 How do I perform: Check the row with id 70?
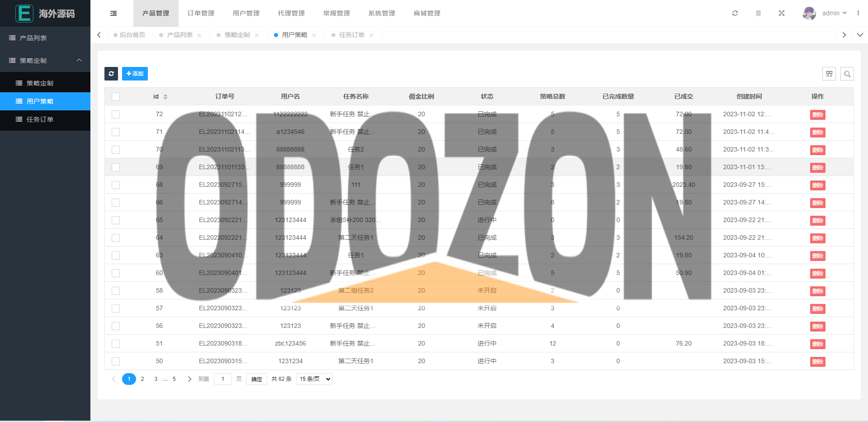(x=116, y=150)
